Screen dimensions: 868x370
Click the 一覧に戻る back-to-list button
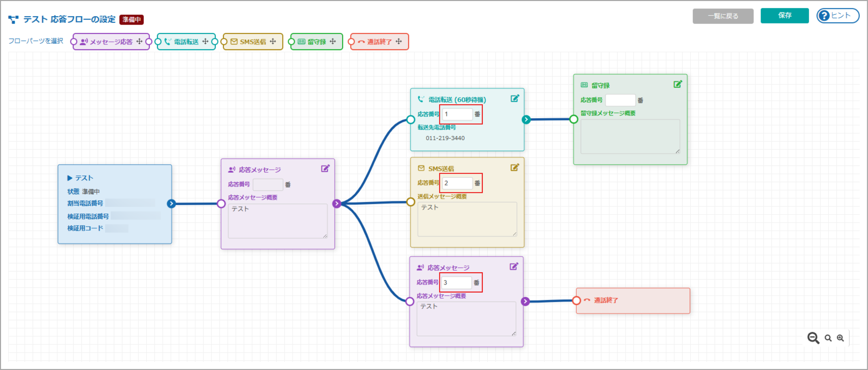723,16
